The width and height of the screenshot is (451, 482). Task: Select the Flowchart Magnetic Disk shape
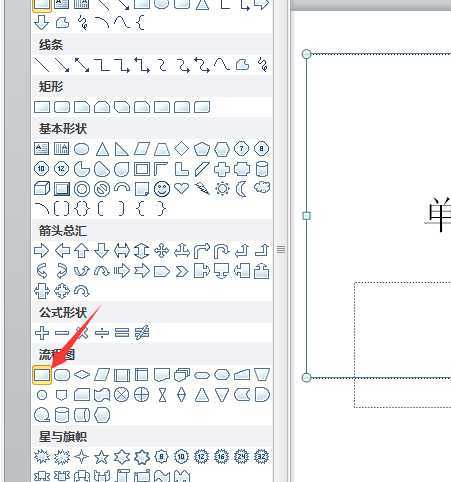(62, 415)
